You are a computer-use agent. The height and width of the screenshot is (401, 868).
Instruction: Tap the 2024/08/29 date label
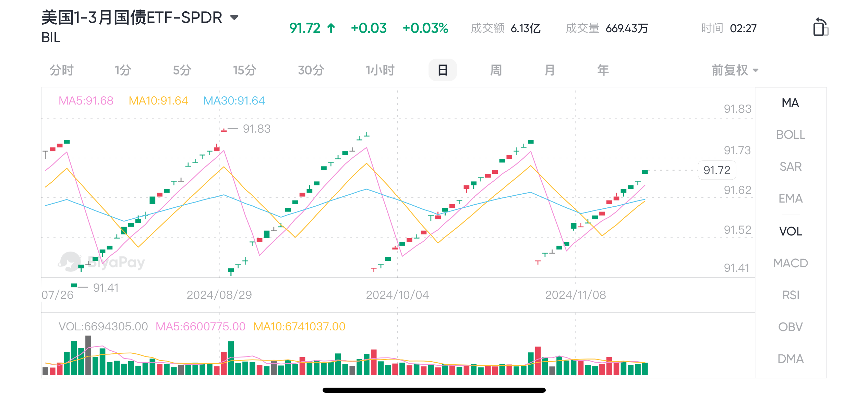pyautogui.click(x=219, y=295)
